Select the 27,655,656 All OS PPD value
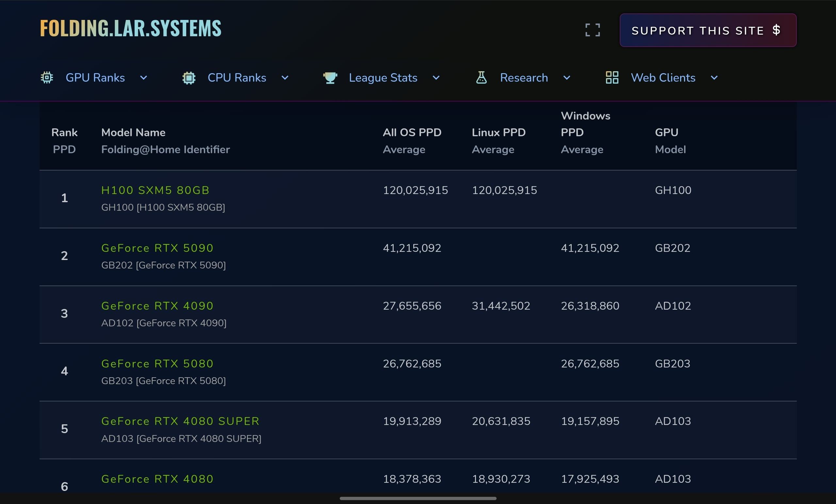This screenshot has width=836, height=504. click(x=412, y=306)
